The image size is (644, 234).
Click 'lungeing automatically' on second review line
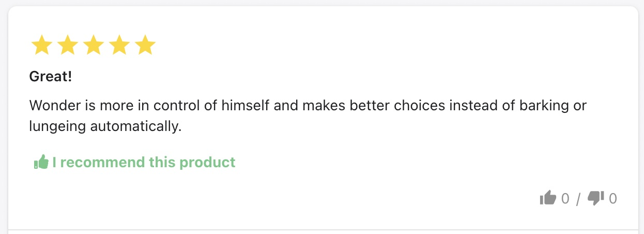click(105, 126)
